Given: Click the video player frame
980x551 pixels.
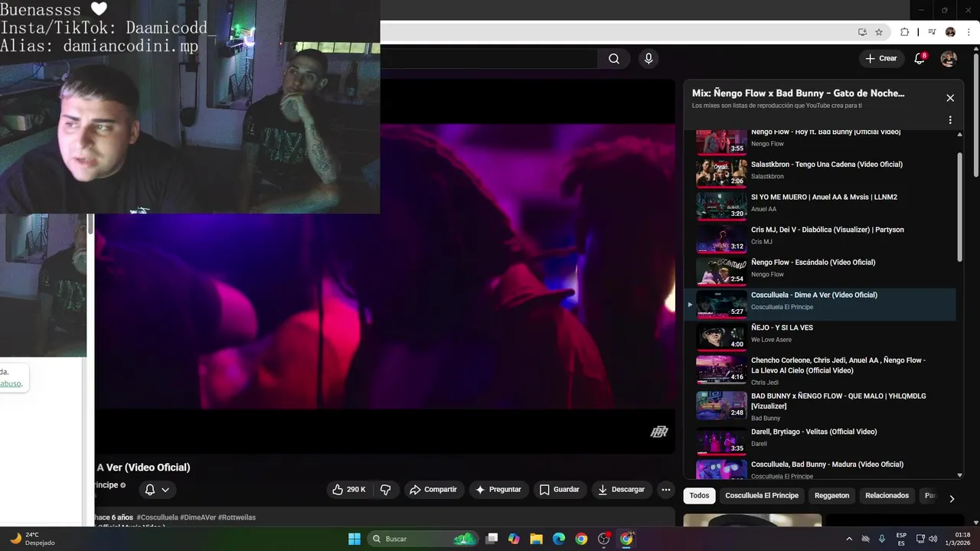Looking at the screenshot, I should (x=385, y=266).
